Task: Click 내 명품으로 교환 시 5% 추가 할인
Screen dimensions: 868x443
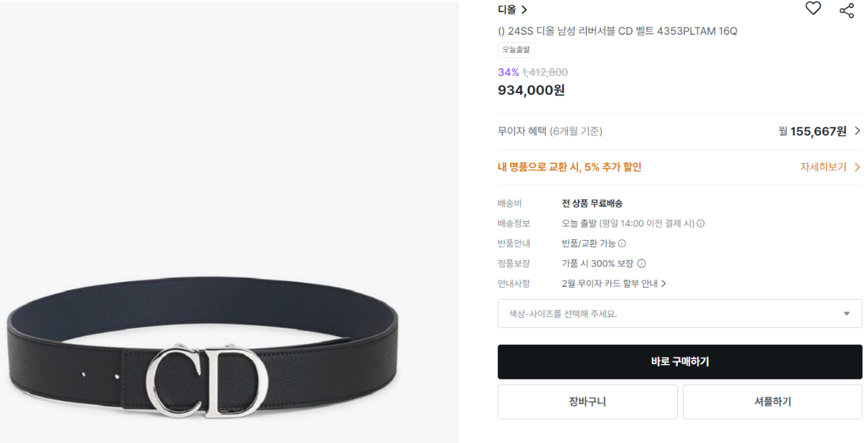Action: point(569,167)
